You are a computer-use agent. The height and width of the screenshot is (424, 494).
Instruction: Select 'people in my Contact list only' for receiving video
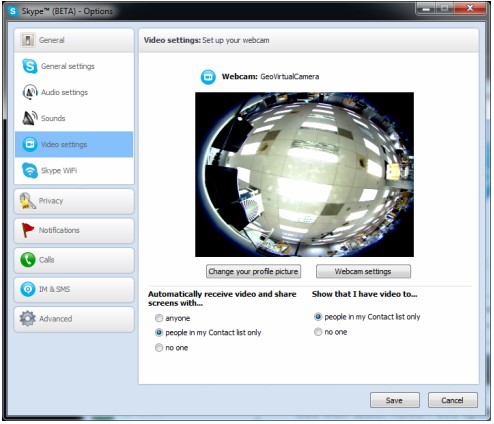(159, 333)
